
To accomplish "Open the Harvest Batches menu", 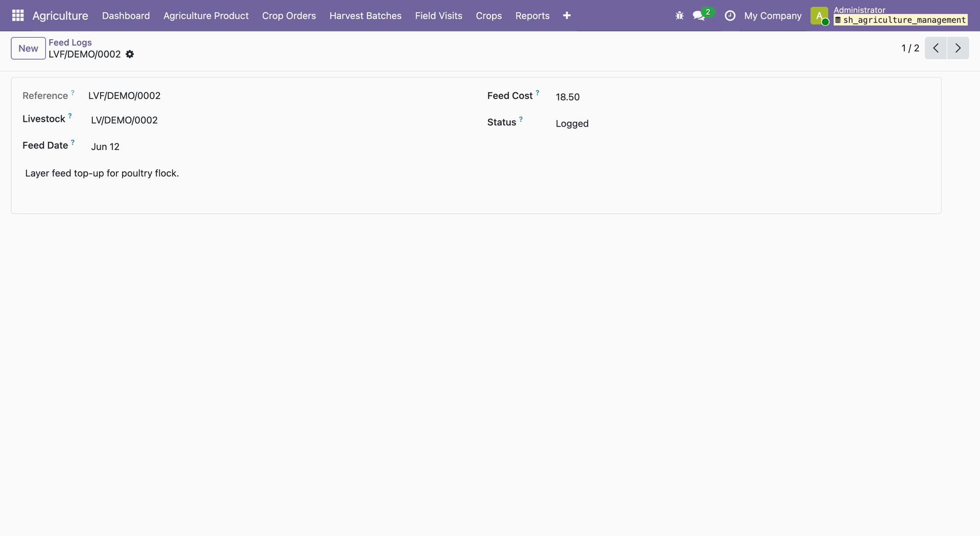I will pos(365,16).
